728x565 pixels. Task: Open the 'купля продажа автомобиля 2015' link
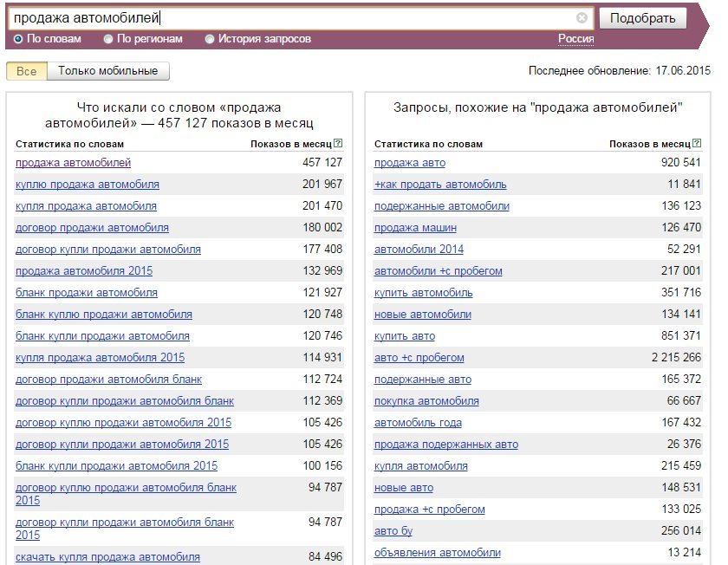click(101, 358)
